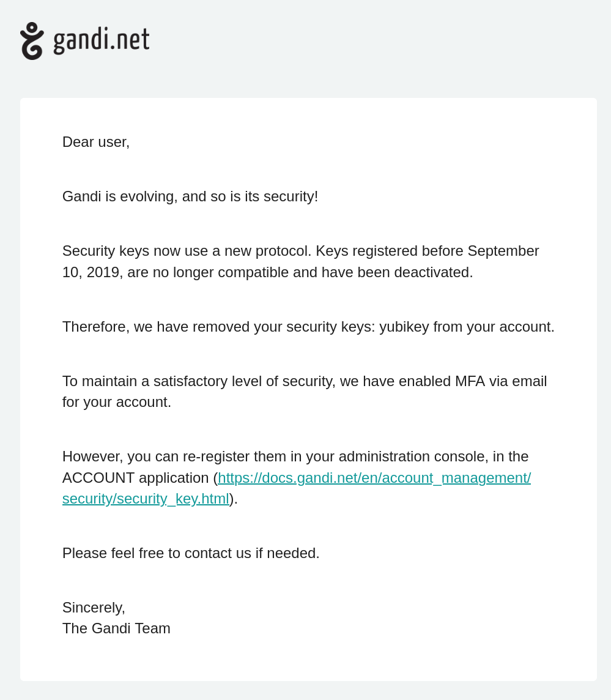Click the "Sincerely," closing line
The width and height of the screenshot is (611, 700).
pyautogui.click(x=94, y=608)
